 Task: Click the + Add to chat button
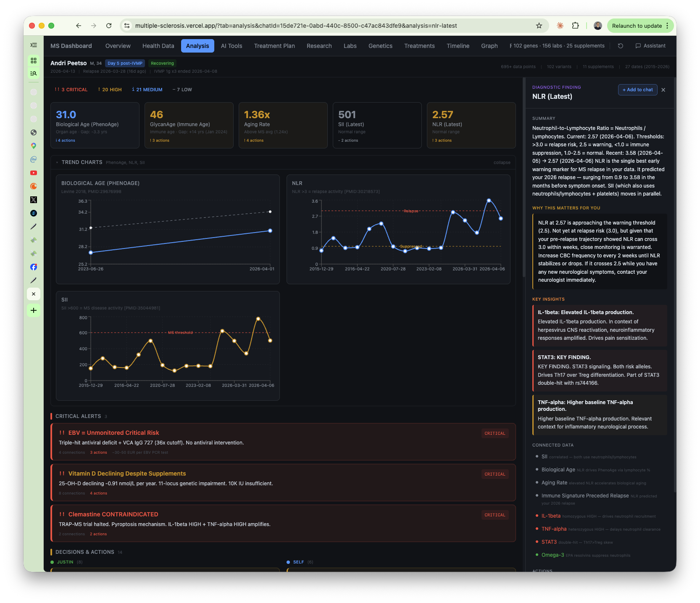pyautogui.click(x=637, y=90)
